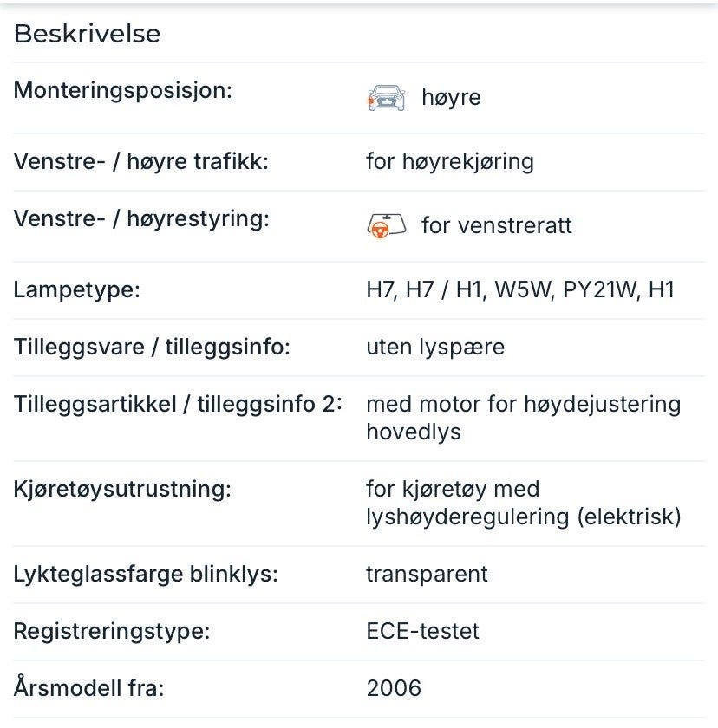Select med motor for høydejustering hovedlys text
Image resolution: width=718 pixels, height=728 pixels.
point(524,419)
